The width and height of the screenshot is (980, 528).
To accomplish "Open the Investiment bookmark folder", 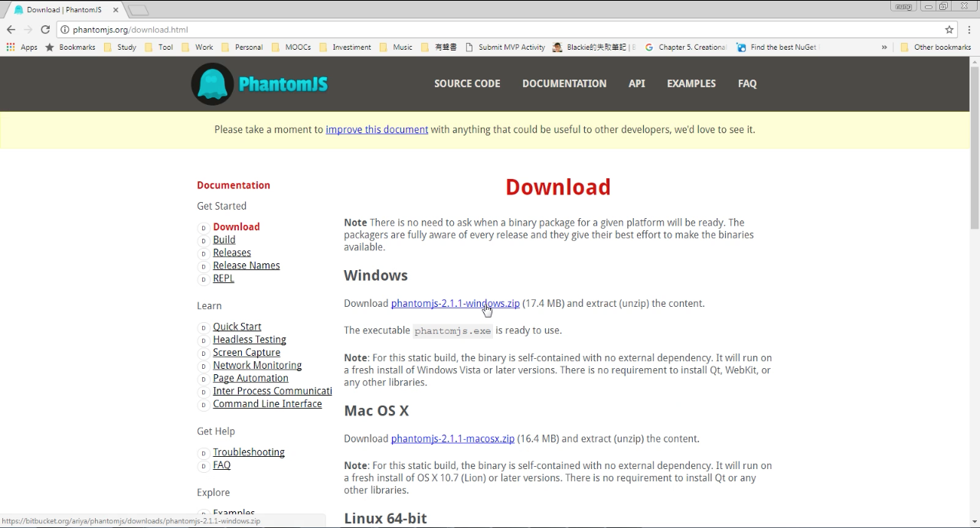I will pyautogui.click(x=345, y=47).
